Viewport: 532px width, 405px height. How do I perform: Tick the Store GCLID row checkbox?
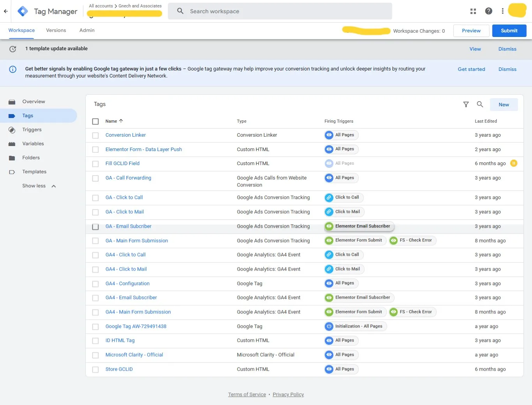click(x=95, y=370)
